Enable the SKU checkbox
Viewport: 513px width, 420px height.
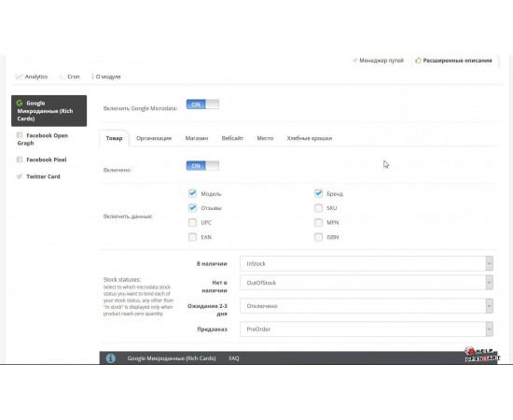318,208
